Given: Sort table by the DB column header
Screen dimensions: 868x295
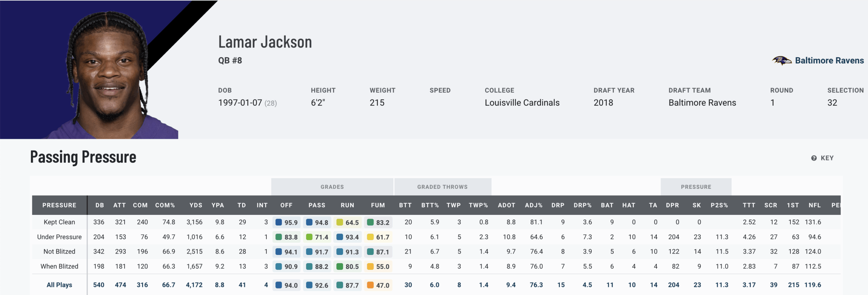Looking at the screenshot, I should 100,205.
